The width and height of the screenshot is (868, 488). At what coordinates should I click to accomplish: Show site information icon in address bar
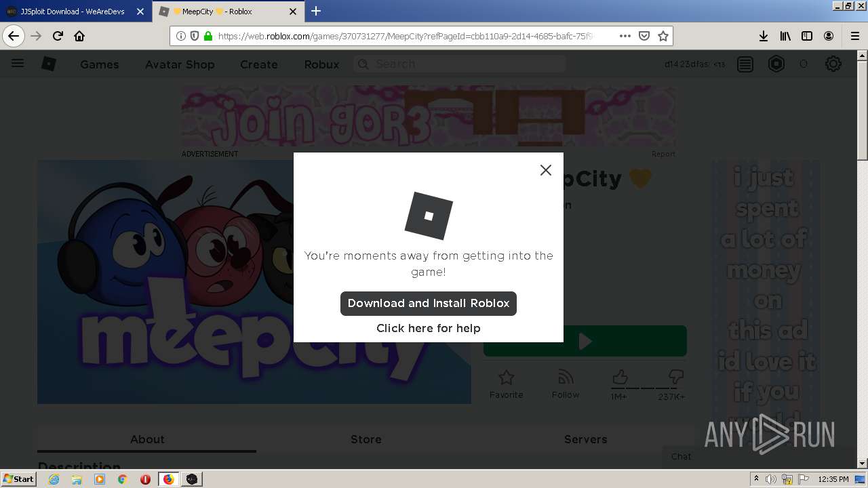pyautogui.click(x=181, y=36)
